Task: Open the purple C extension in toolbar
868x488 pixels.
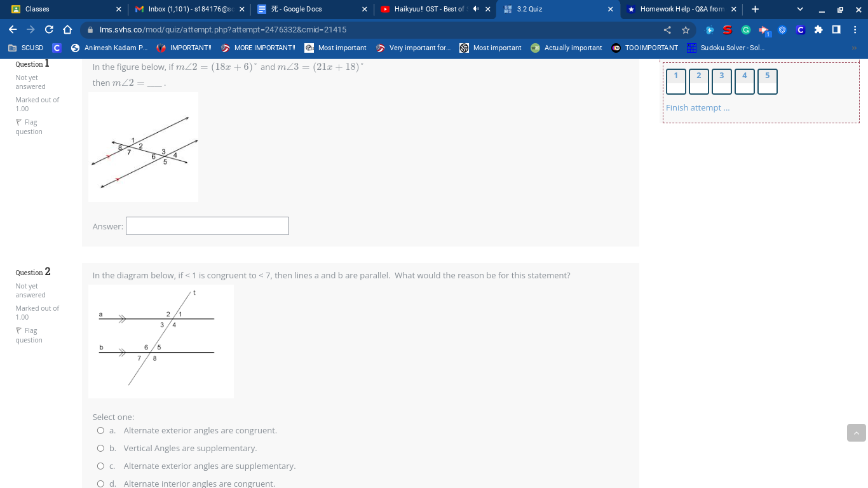Action: pos(801,30)
